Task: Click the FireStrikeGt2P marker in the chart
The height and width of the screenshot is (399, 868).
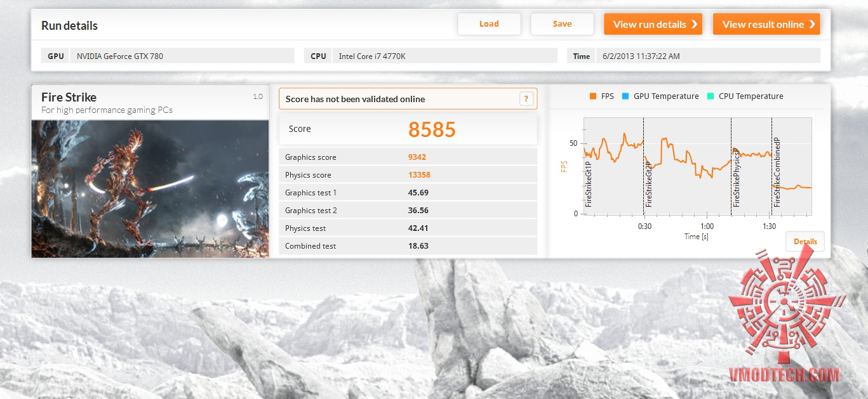Action: pyautogui.click(x=649, y=185)
